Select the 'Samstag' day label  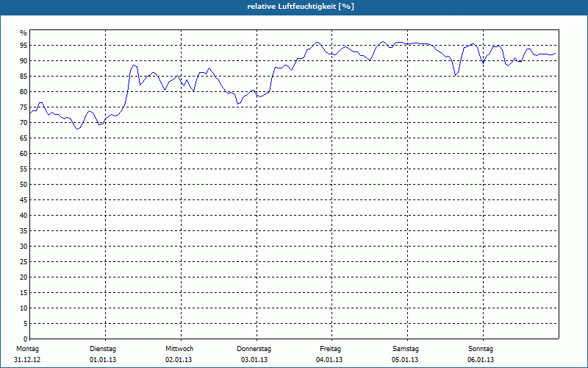tap(406, 349)
